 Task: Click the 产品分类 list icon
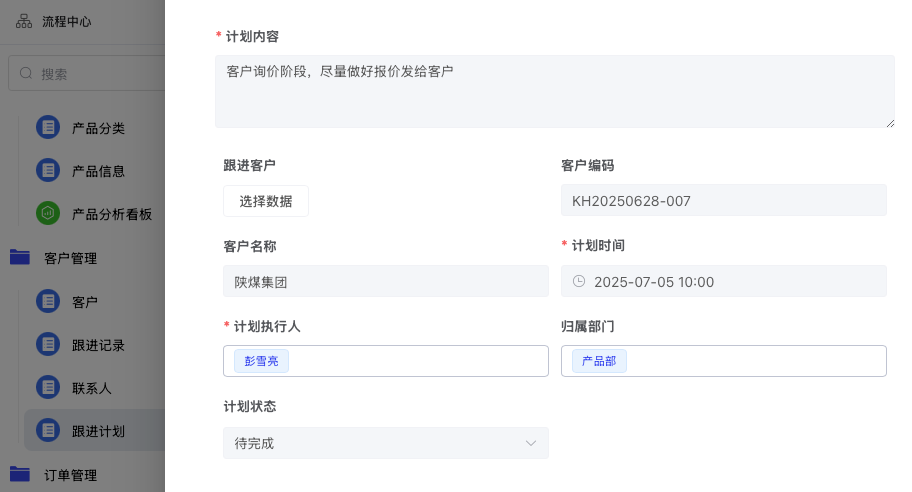(48, 127)
